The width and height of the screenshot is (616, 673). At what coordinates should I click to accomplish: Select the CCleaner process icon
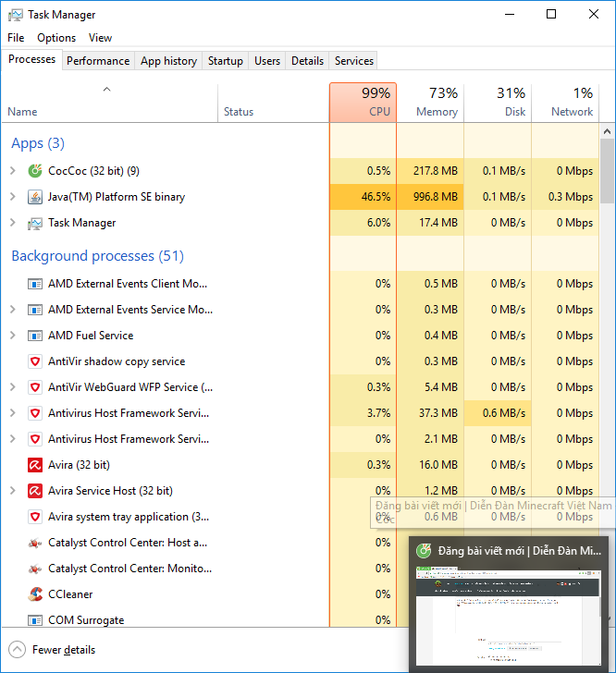click(35, 594)
